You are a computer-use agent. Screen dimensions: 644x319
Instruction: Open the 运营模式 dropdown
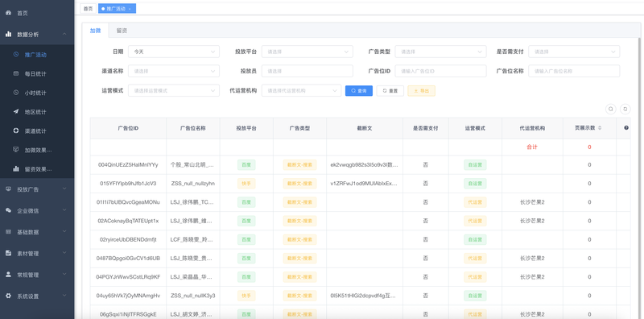pos(174,90)
